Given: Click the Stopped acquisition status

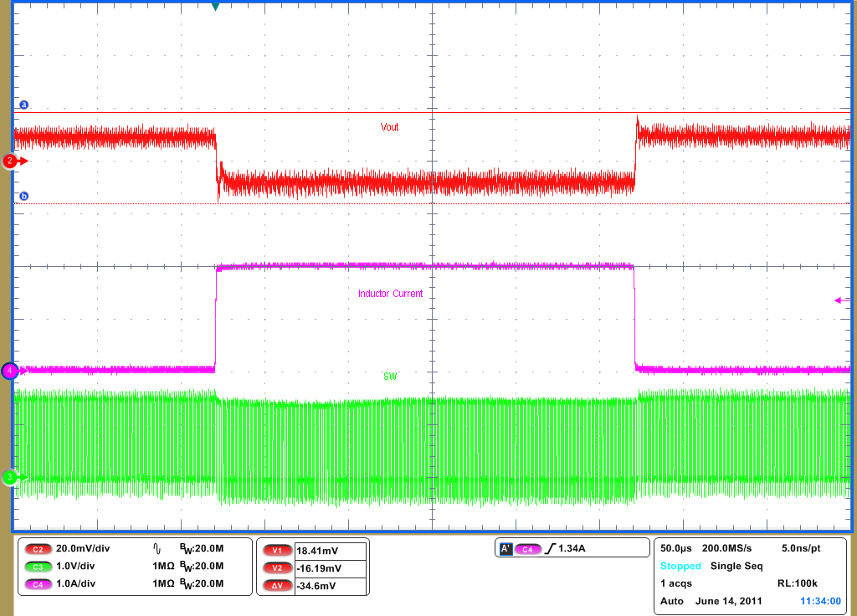Looking at the screenshot, I should (680, 566).
